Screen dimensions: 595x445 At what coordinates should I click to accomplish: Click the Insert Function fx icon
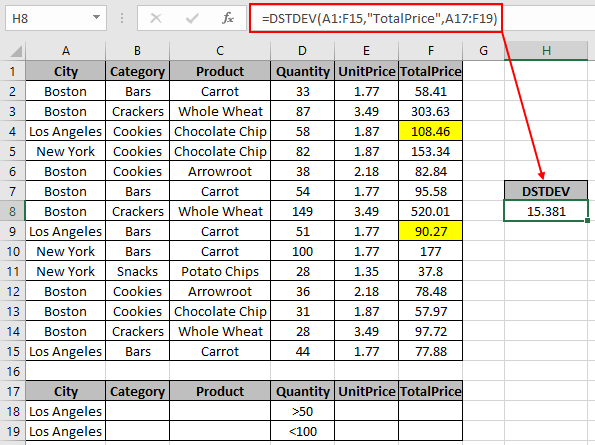[x=228, y=18]
